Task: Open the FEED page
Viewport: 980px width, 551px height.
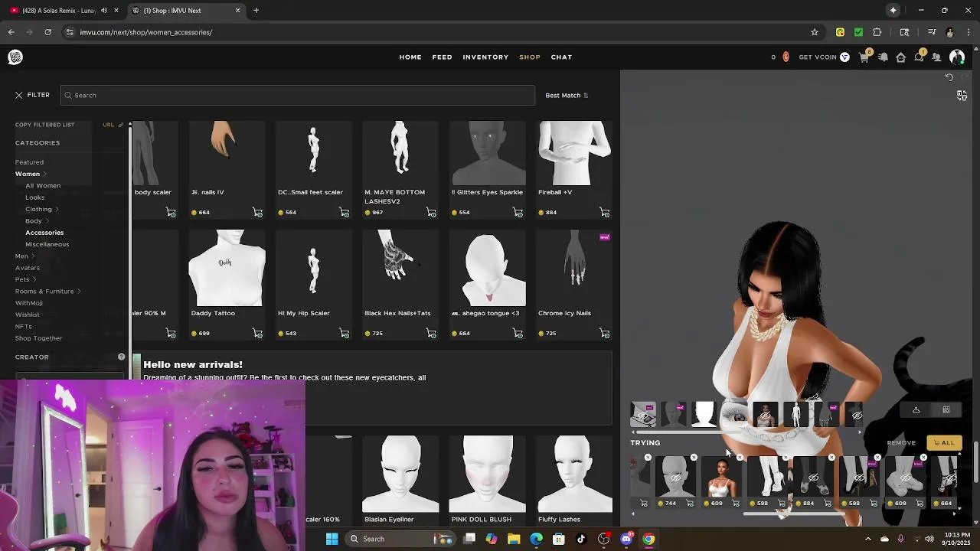Action: tap(442, 57)
